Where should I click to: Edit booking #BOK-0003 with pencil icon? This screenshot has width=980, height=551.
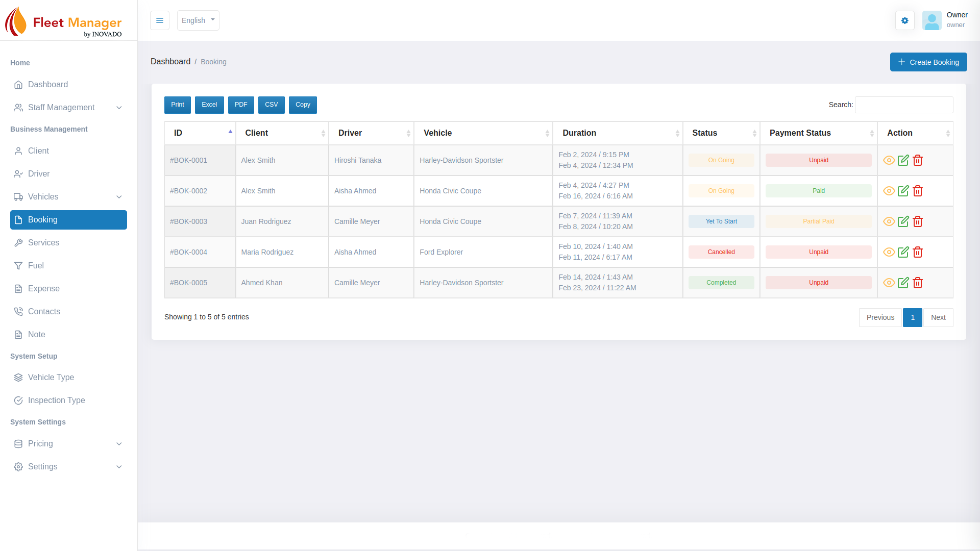tap(903, 221)
